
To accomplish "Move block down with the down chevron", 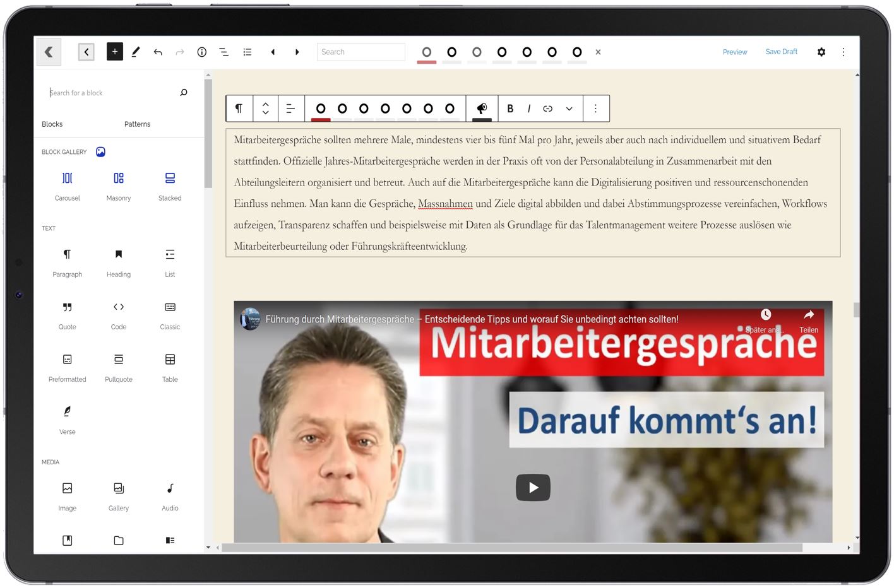I will tap(266, 114).
